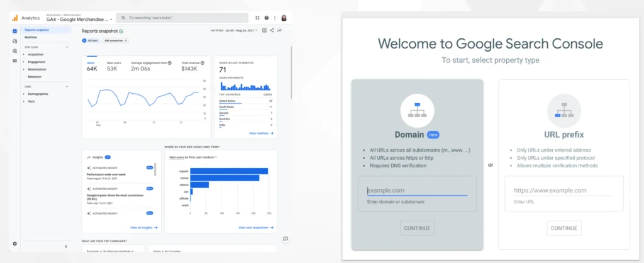Open the GA4 - Google Merchandise property selector
This screenshot has width=644, height=263.
(x=79, y=20)
